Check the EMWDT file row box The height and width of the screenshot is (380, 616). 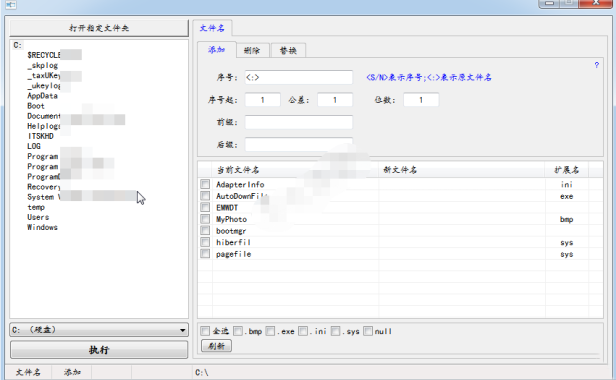coord(205,207)
